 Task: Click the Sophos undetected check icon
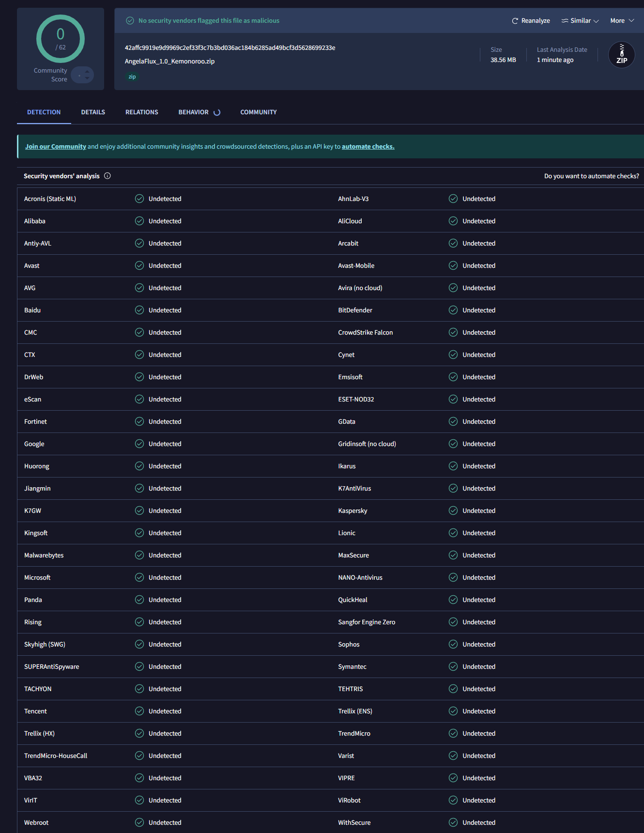(453, 644)
